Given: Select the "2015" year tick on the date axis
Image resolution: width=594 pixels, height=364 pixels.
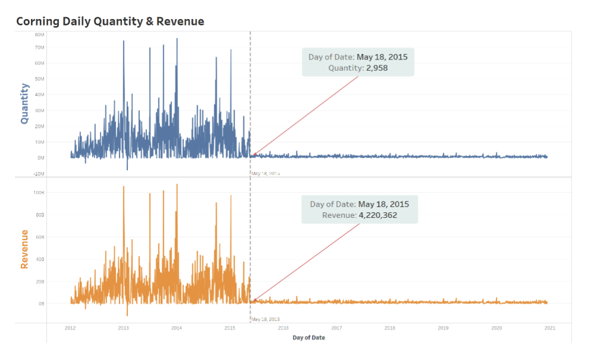Looking at the screenshot, I should (230, 328).
